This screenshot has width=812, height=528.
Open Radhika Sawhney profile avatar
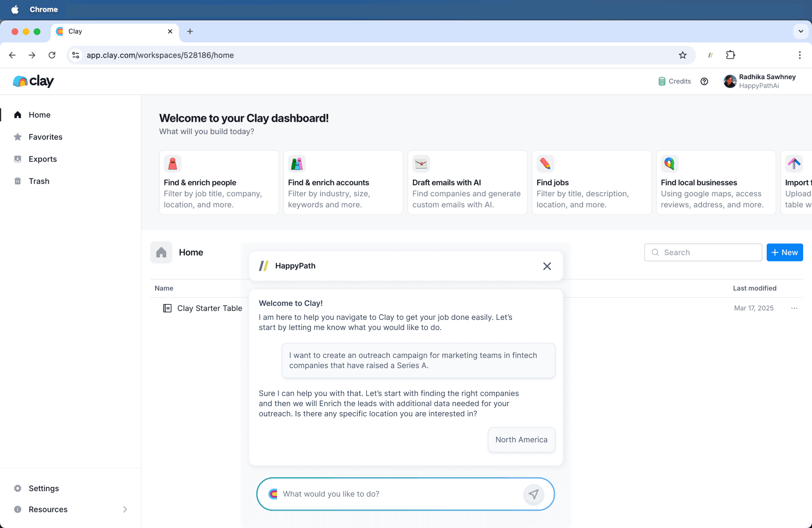click(730, 81)
